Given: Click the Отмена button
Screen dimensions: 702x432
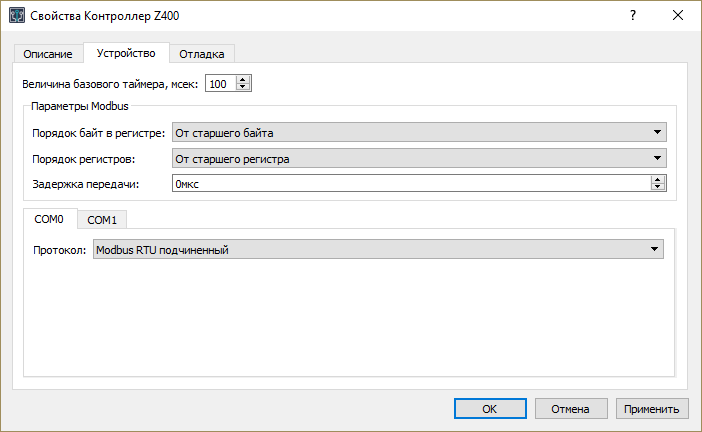Looking at the screenshot, I should point(571,408).
